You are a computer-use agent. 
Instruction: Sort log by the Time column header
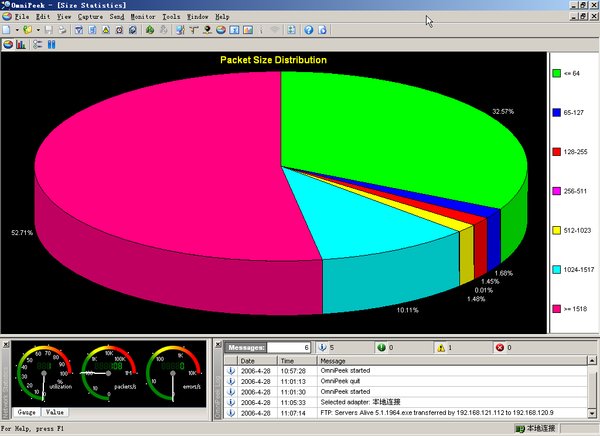coord(297,361)
